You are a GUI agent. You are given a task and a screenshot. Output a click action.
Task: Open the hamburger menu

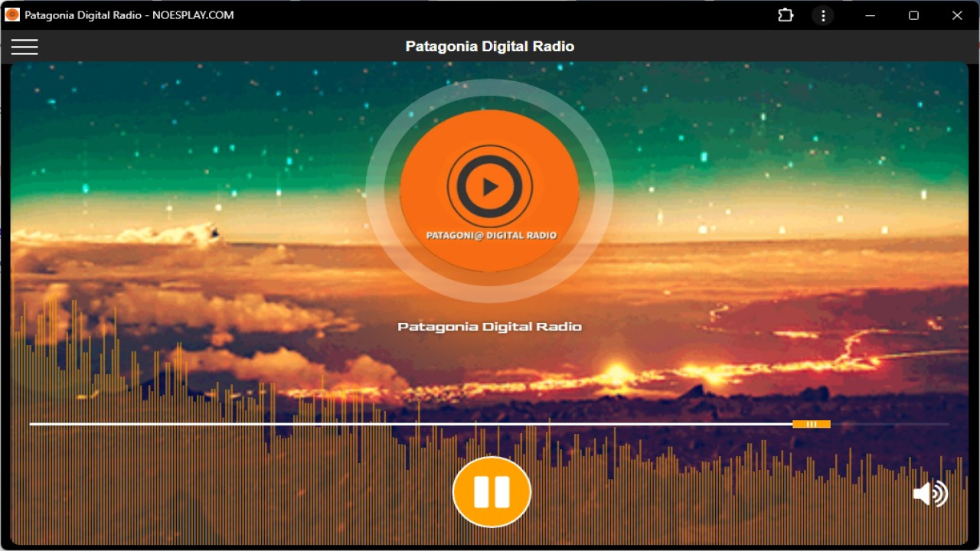(24, 47)
